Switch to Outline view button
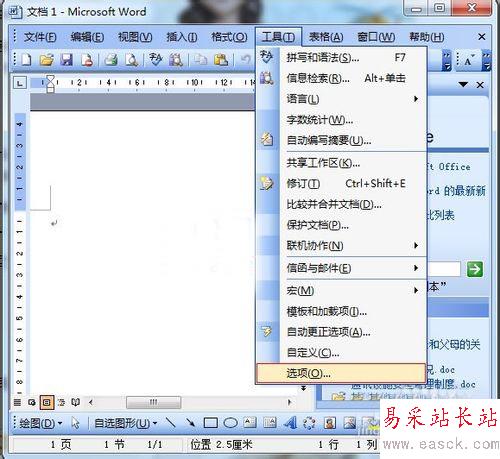Viewport: 500px width, 459px height. point(61,402)
